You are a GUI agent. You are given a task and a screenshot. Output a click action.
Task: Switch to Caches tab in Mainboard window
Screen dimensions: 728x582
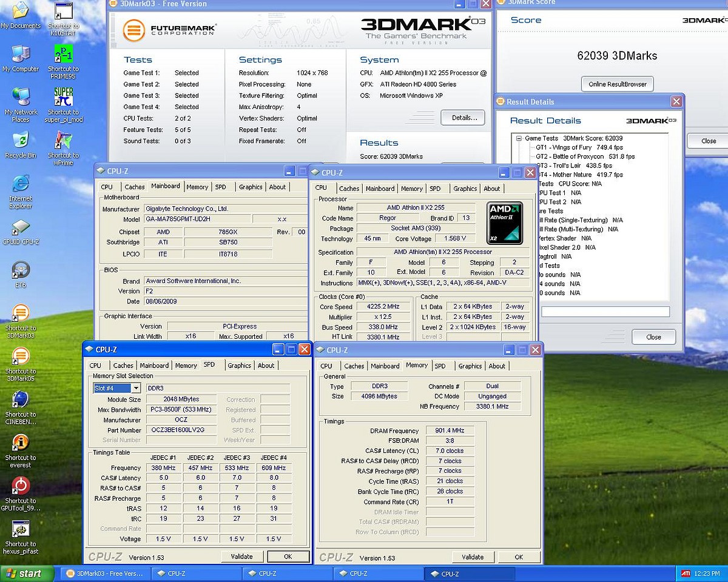pos(135,187)
